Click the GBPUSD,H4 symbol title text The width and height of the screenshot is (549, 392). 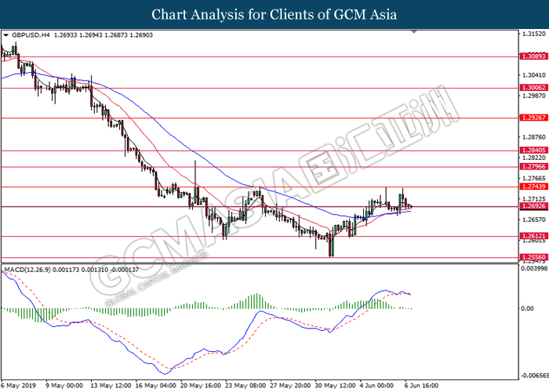click(x=31, y=35)
